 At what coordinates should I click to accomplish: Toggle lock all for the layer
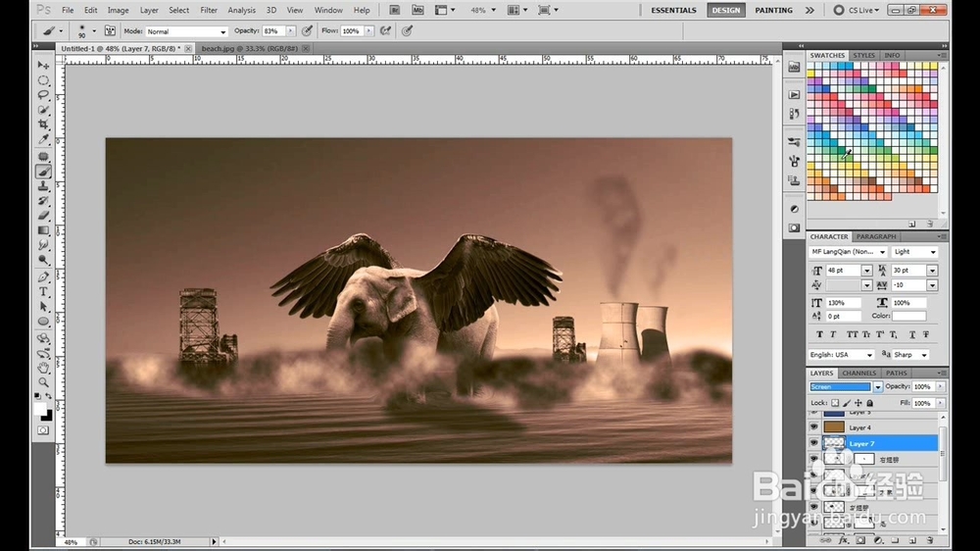[x=869, y=403]
